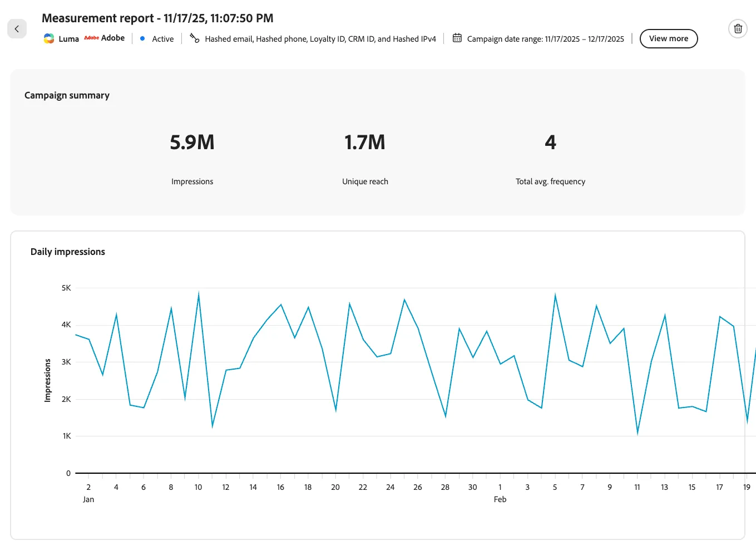Image resolution: width=756 pixels, height=550 pixels.
Task: Click the calendar icon beside campaign date range
Action: coord(457,38)
